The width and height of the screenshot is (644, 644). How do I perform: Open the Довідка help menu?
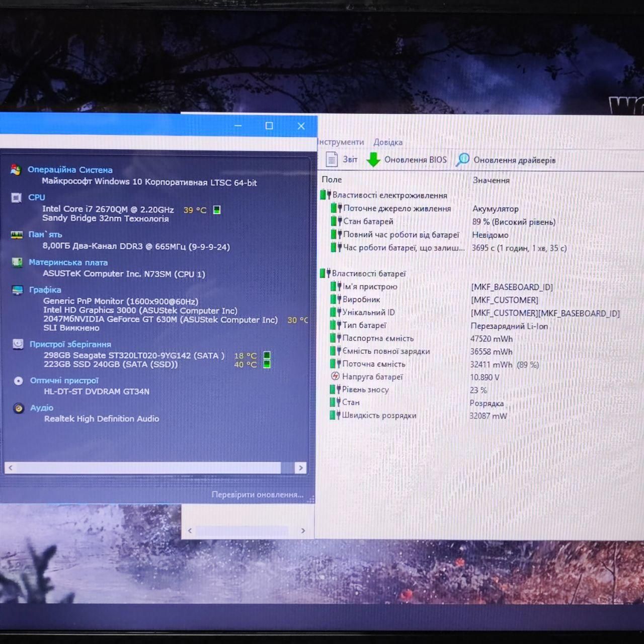(388, 142)
